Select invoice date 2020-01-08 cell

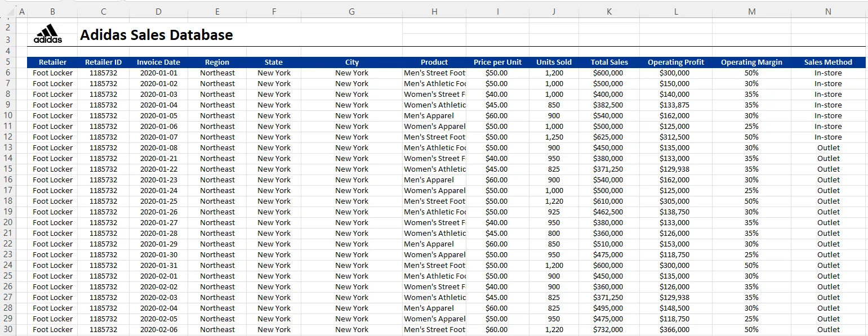pos(158,148)
